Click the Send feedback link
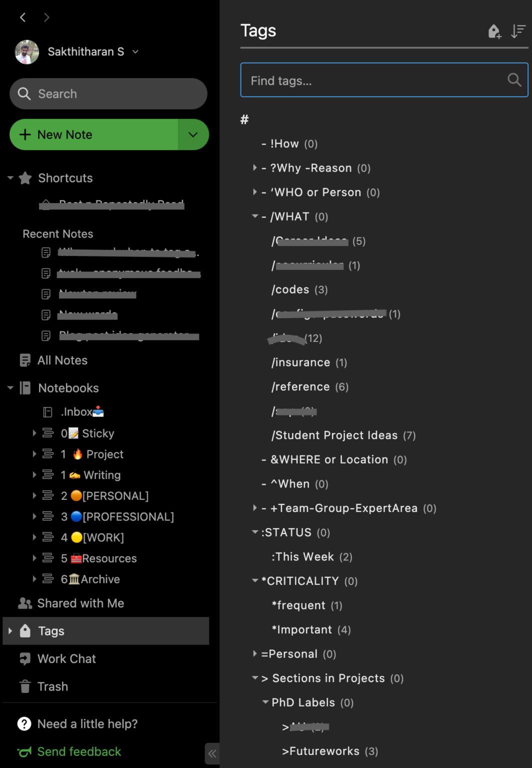Image resolution: width=532 pixels, height=768 pixels. [79, 751]
